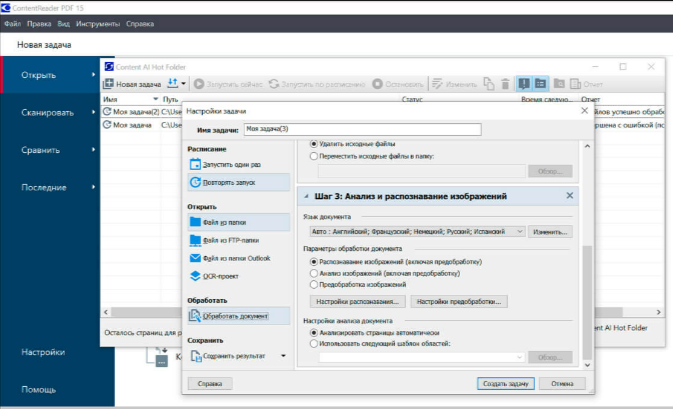Select 'Запустить один раз' schedule option

point(234,162)
